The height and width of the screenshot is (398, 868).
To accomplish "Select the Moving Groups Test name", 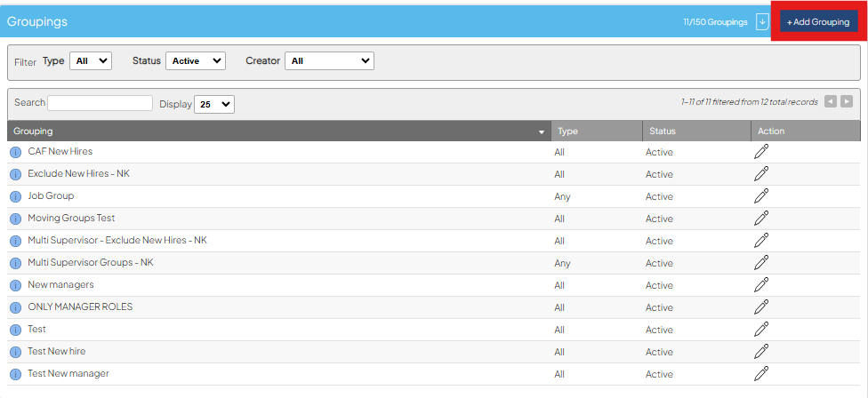I will (x=71, y=218).
